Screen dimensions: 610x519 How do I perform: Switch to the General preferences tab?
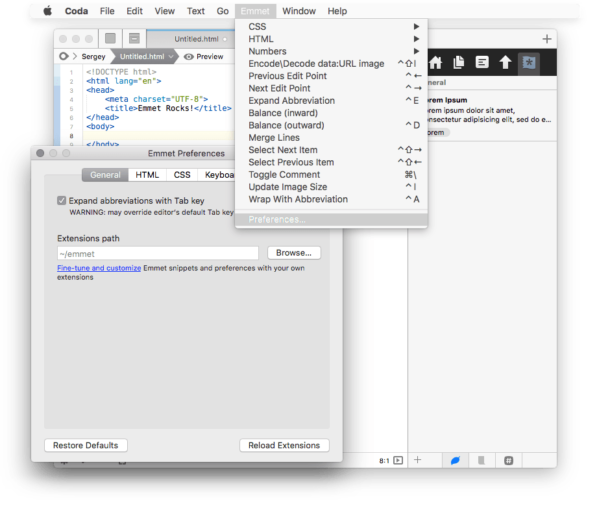[x=105, y=175]
